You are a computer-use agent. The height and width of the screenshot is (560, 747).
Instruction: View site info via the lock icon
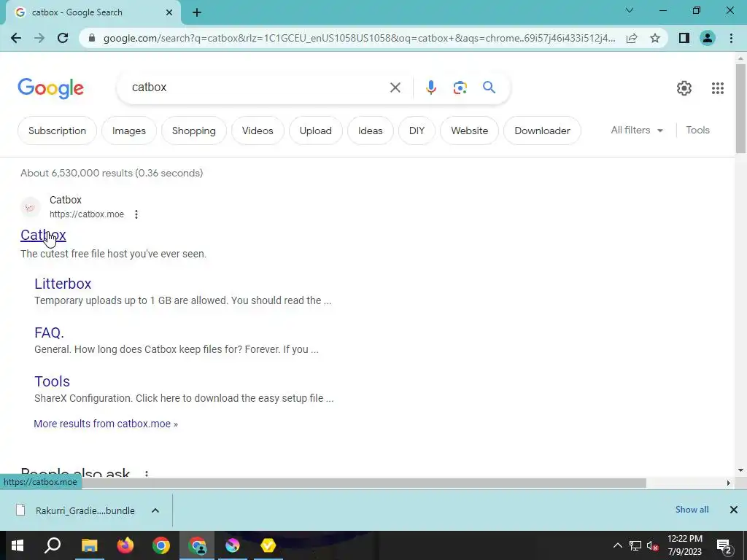[92, 38]
